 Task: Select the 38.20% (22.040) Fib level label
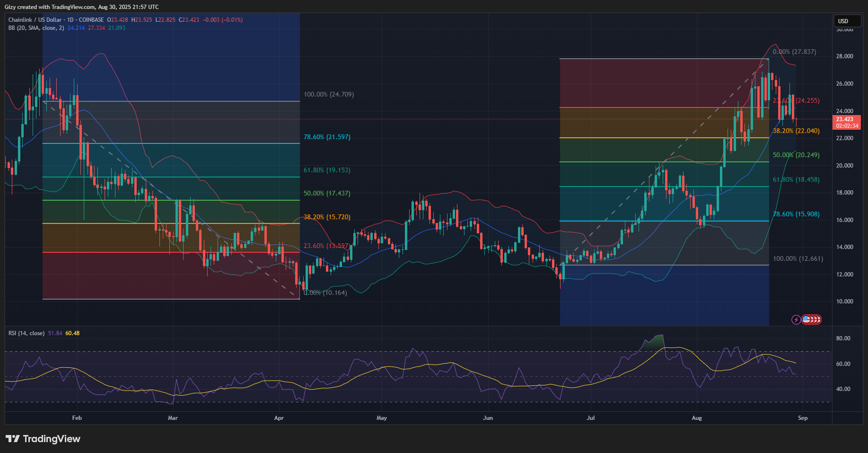click(x=796, y=131)
